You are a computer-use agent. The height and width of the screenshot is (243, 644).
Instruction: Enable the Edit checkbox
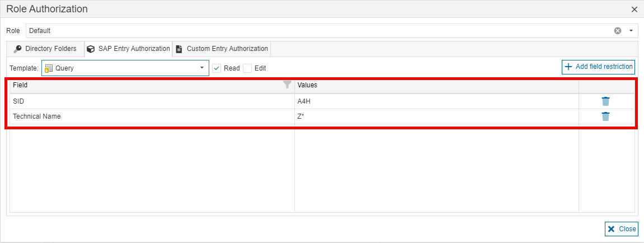point(247,68)
